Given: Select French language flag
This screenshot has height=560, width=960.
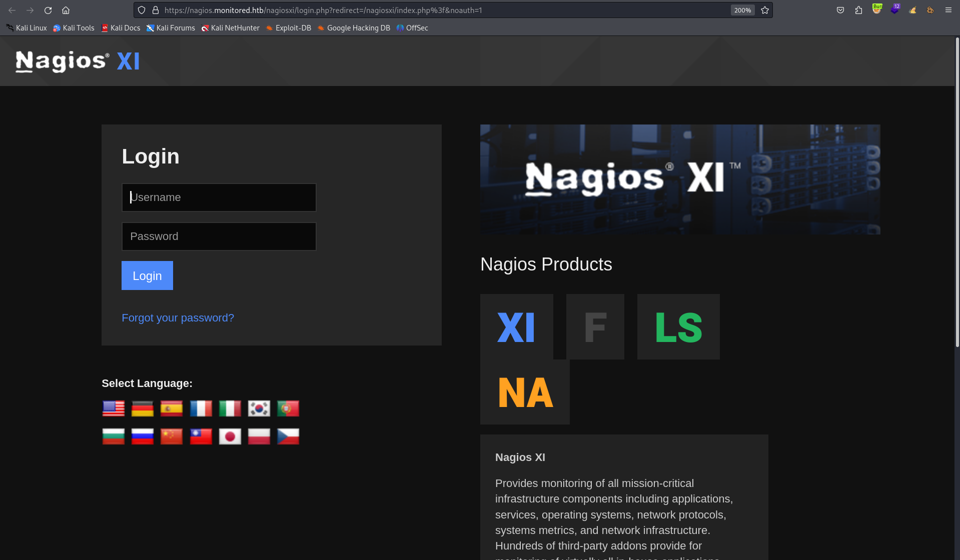Looking at the screenshot, I should [201, 408].
